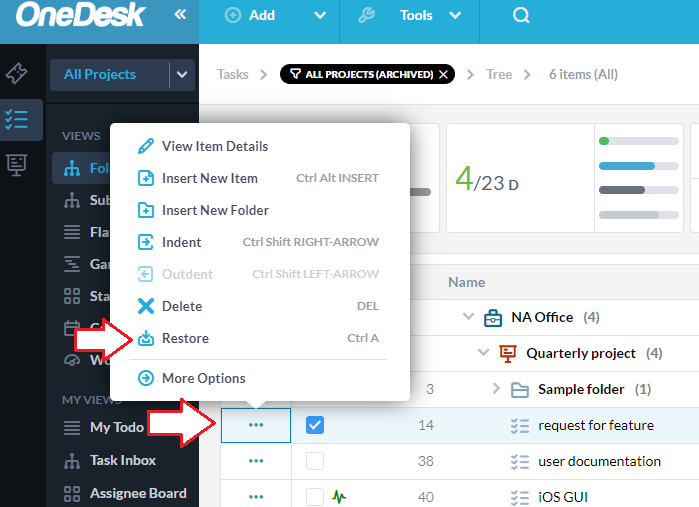The image size is (699, 507).
Task: Click the green progress bar in summary card
Action: pyautogui.click(x=604, y=141)
